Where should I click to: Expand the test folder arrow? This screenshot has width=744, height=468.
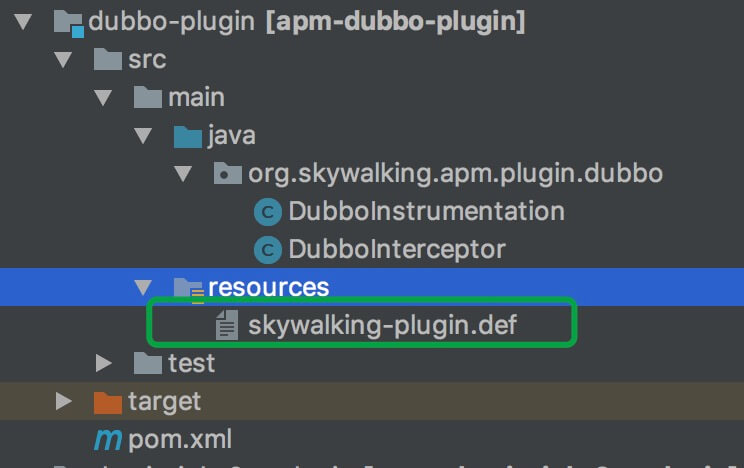click(103, 363)
